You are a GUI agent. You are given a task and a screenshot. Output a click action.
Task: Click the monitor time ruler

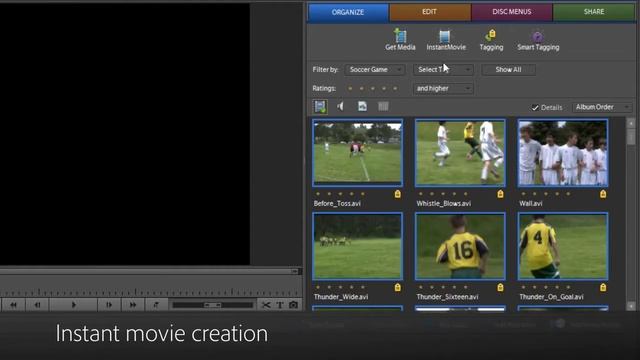point(150,292)
